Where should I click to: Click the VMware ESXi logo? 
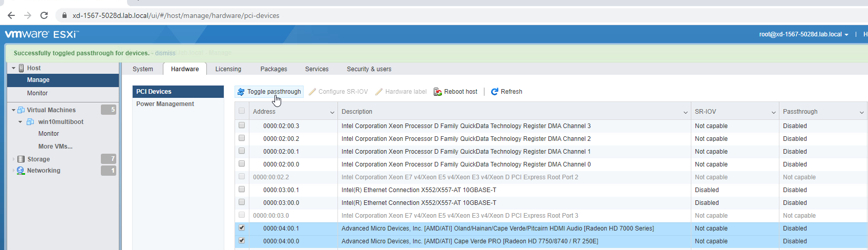click(x=42, y=34)
